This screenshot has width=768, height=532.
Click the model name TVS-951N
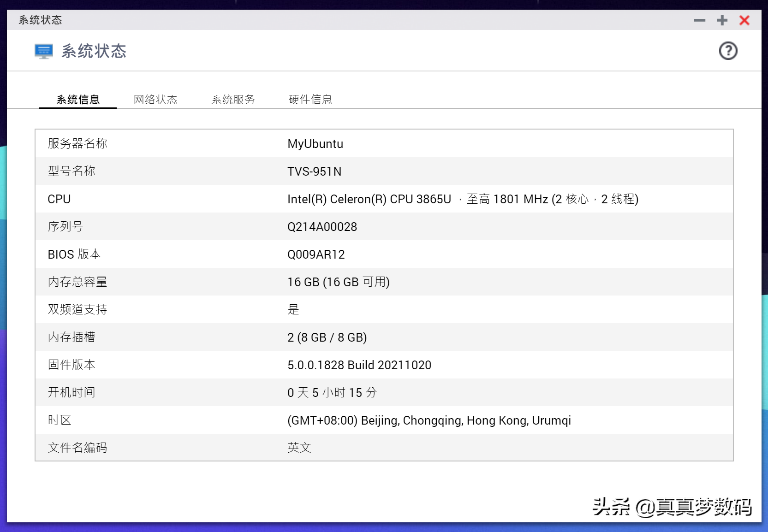pos(314,171)
